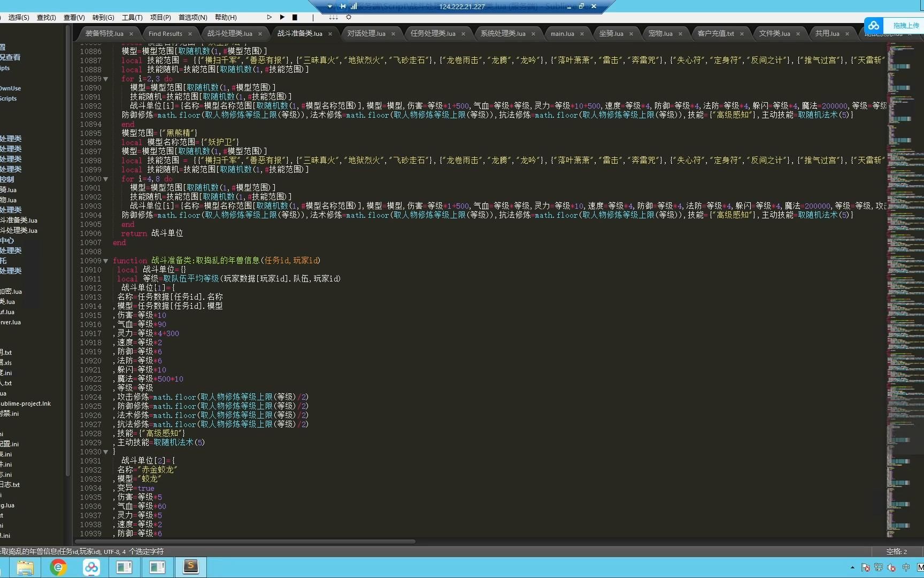This screenshot has height=578, width=924.
Task: Open the connection bar dropdown arrow
Action: point(329,6)
